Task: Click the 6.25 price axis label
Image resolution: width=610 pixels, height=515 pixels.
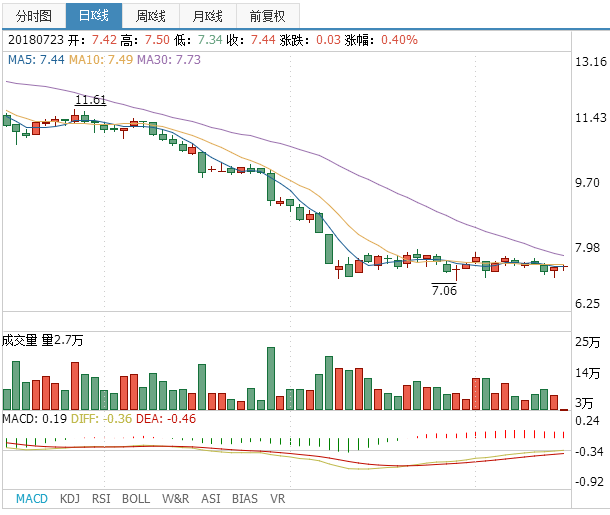Action: click(x=587, y=304)
